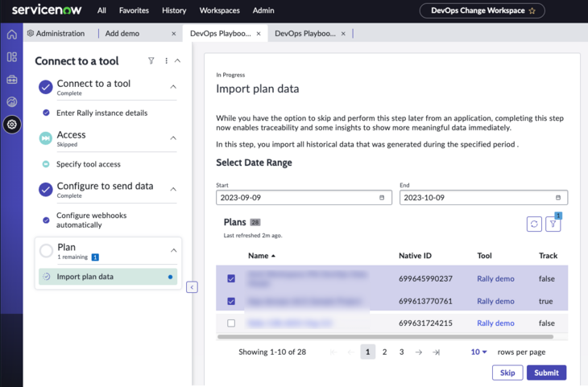Viewport: 588px width, 387px height.
Task: Open the Administration gear icon in the sidebar
Action: coord(11,125)
